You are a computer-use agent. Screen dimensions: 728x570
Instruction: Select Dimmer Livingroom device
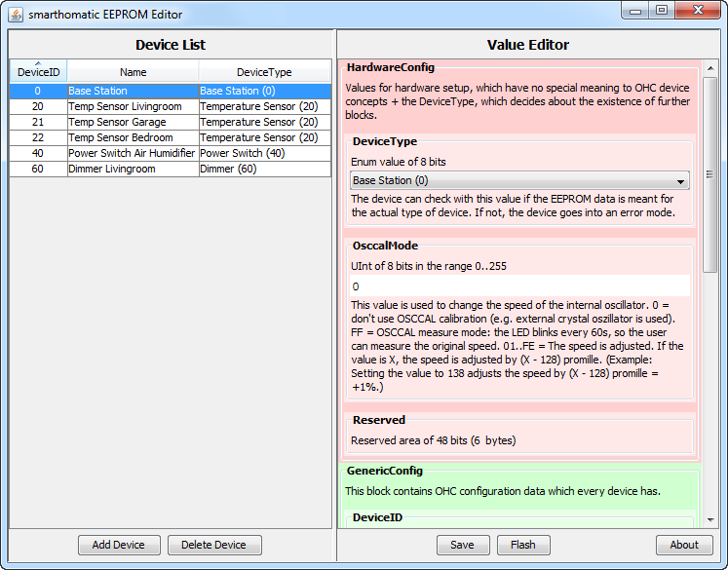click(133, 169)
